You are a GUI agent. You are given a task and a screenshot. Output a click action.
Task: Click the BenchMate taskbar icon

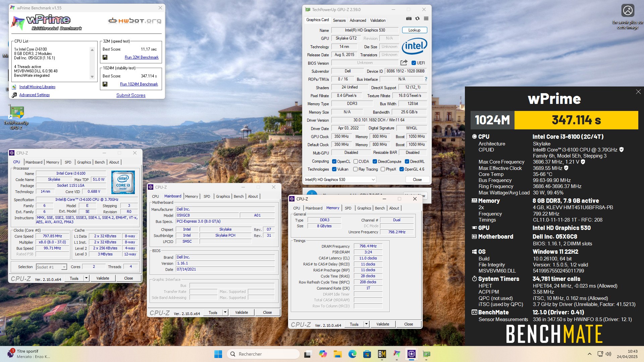(x=382, y=354)
